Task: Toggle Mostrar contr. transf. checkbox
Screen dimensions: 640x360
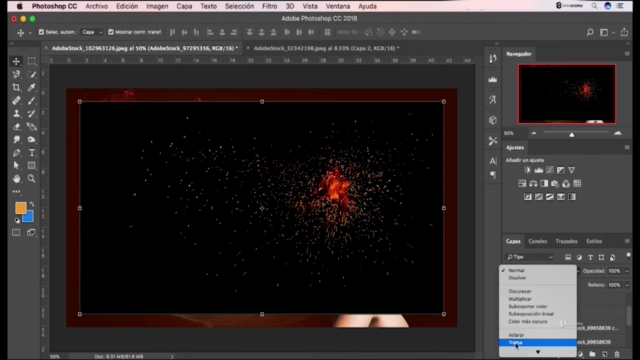Action: (111, 32)
